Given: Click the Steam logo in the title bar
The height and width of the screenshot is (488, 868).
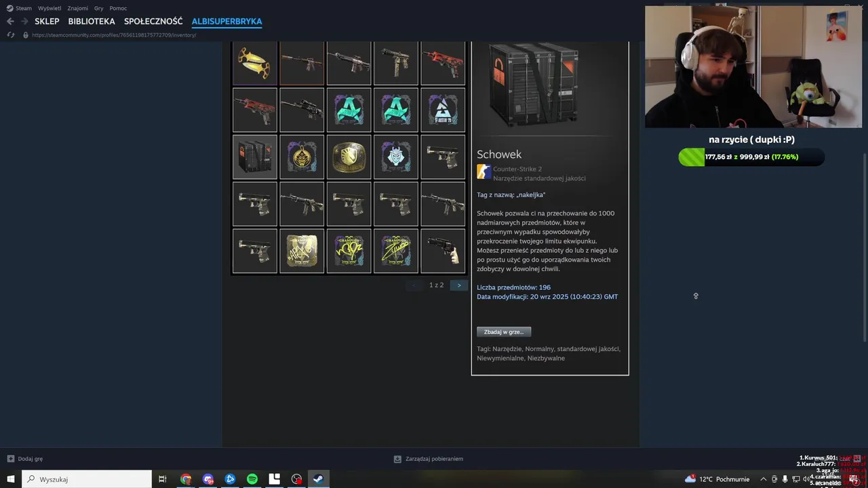Looking at the screenshot, I should point(9,8).
